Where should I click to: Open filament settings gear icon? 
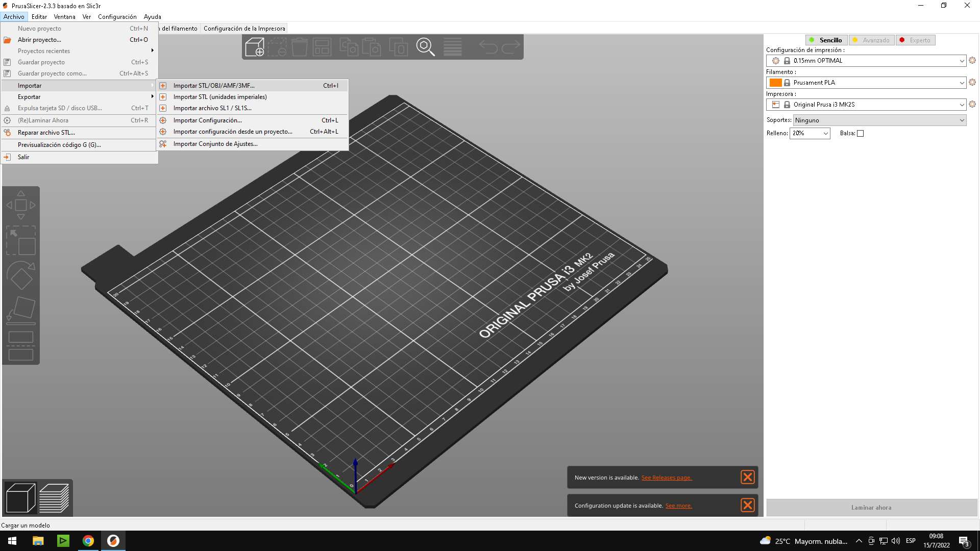(972, 82)
